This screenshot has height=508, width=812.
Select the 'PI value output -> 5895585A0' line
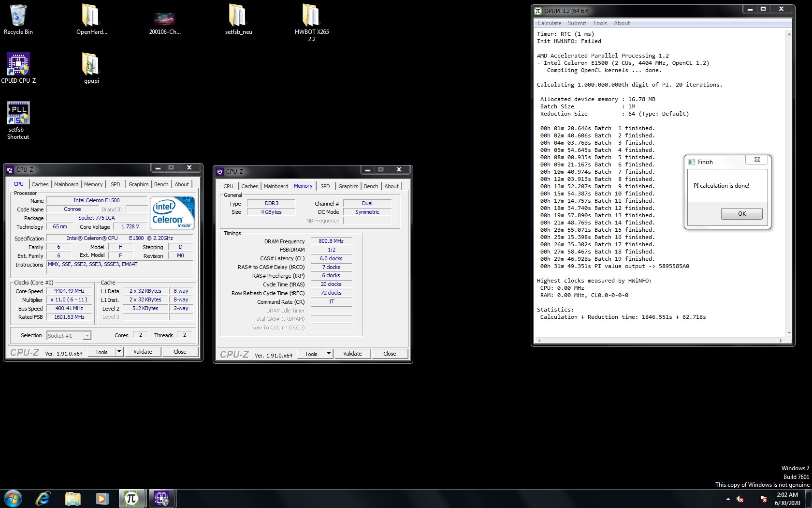[615, 266]
